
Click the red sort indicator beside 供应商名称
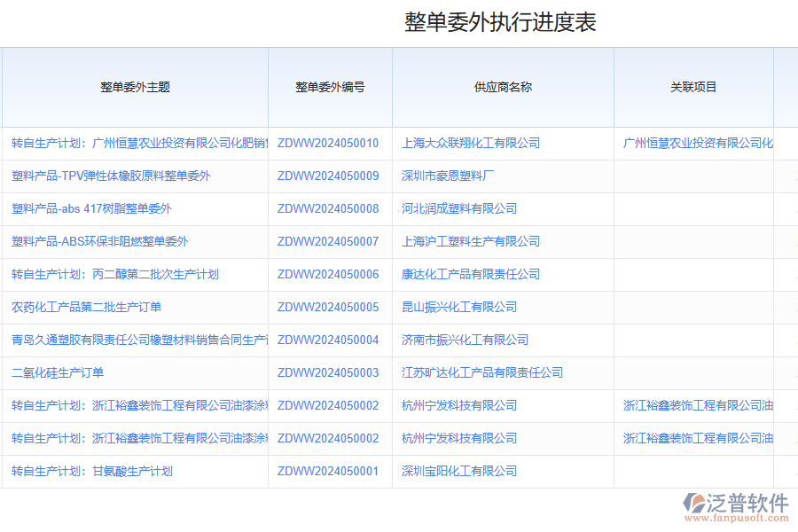pyautogui.click(x=538, y=88)
